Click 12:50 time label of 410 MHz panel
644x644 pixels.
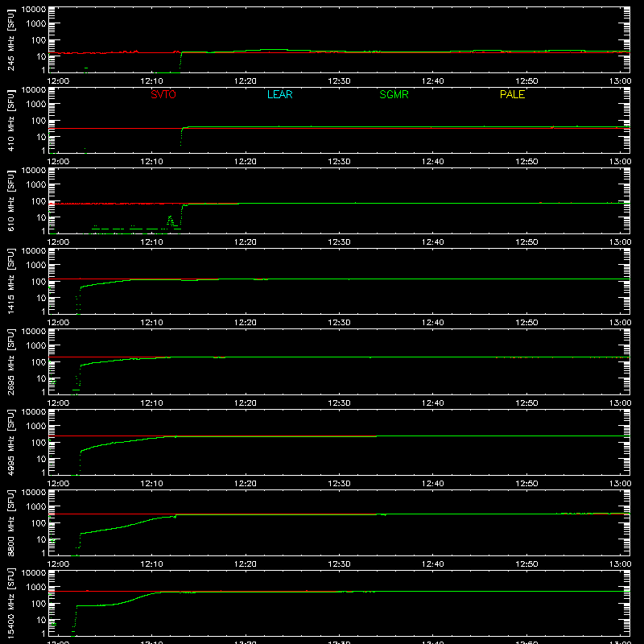(x=526, y=162)
